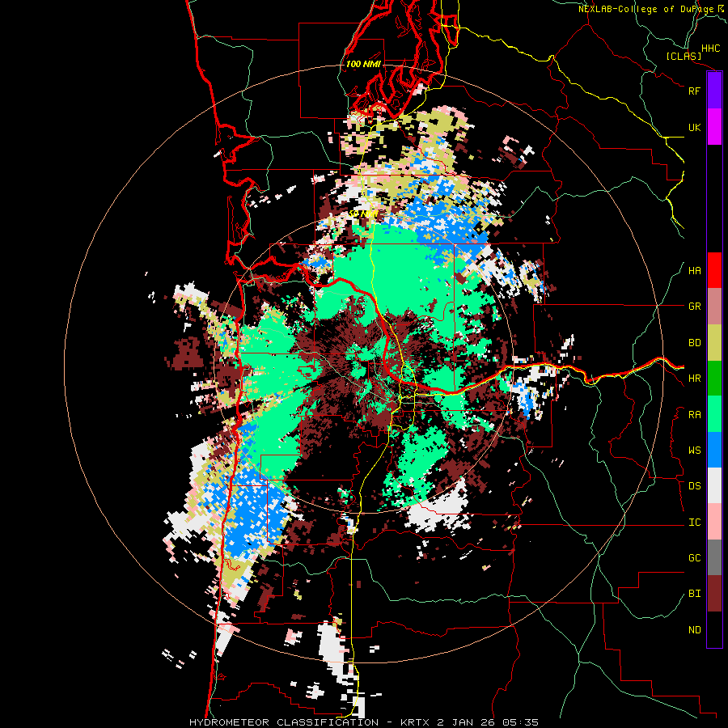
Task: Click the GR legend color swatch
Action: [x=714, y=307]
